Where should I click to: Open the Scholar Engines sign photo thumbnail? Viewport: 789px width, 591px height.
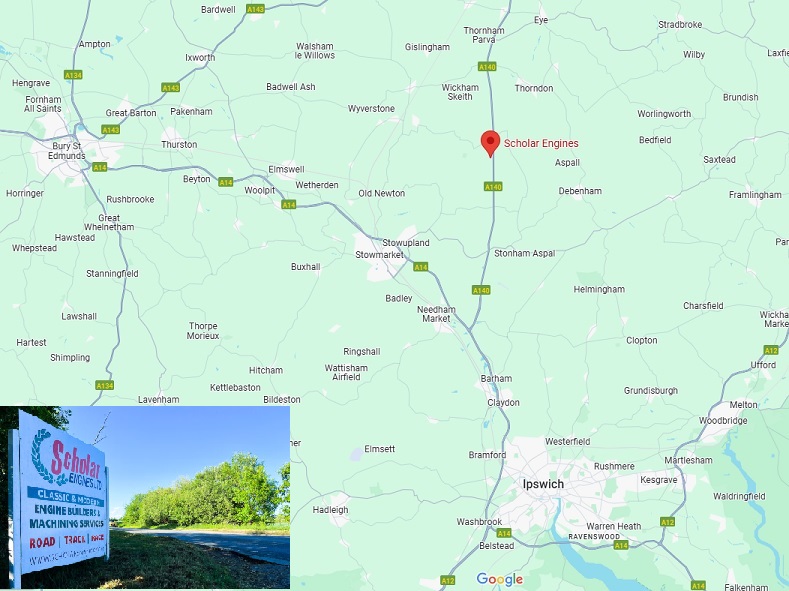point(145,497)
